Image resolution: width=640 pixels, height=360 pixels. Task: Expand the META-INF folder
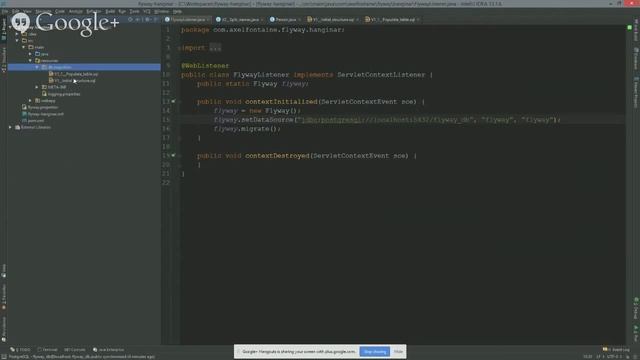[37, 87]
